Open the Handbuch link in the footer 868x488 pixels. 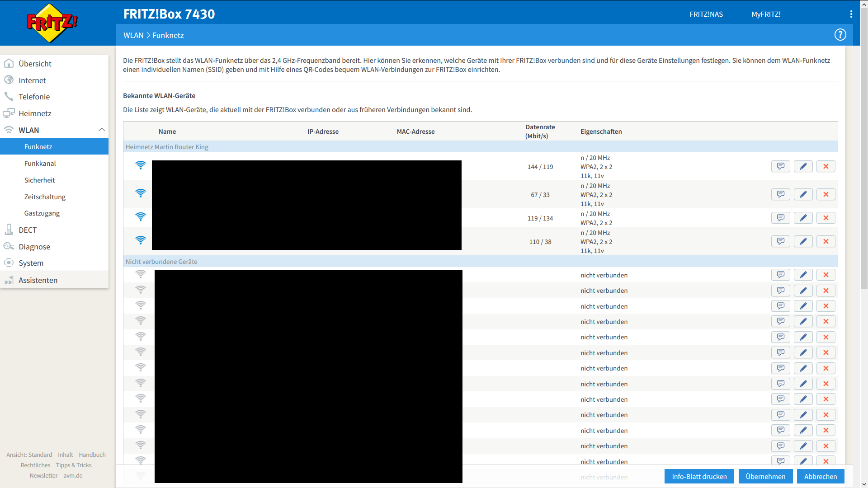tap(92, 455)
